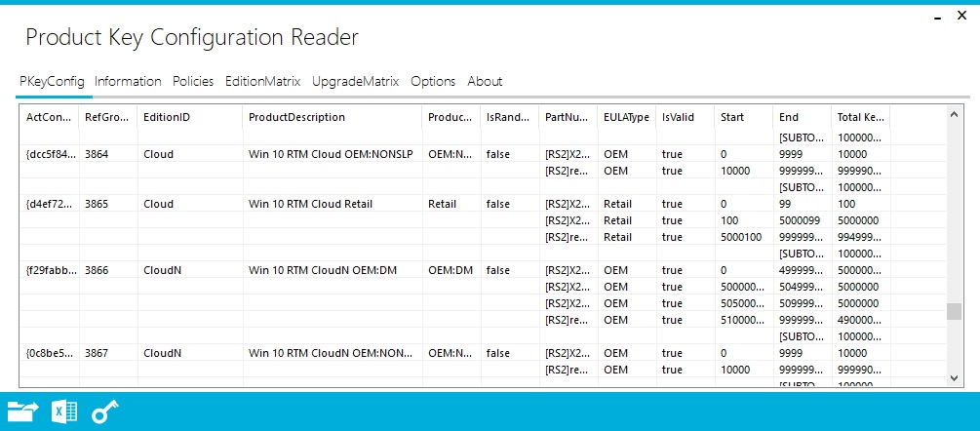The width and height of the screenshot is (980, 431).
Task: Sort by ProductDescription column header
Action: point(333,117)
